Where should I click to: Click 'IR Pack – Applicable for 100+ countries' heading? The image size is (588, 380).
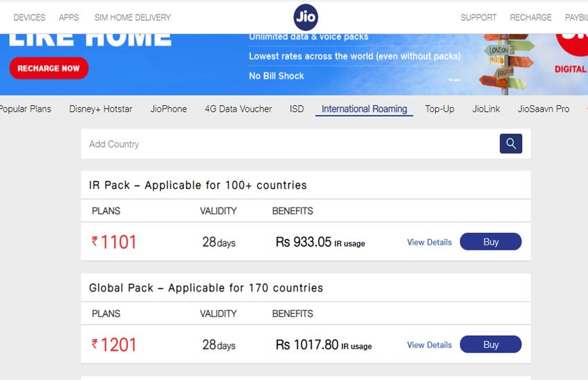click(198, 185)
